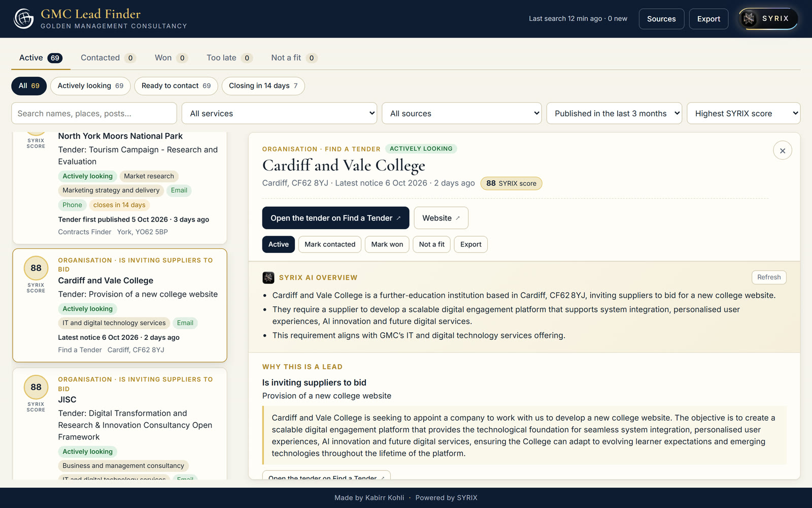Click the Phone tag on North York Moors card
Screen dimensions: 812x508
72,205
